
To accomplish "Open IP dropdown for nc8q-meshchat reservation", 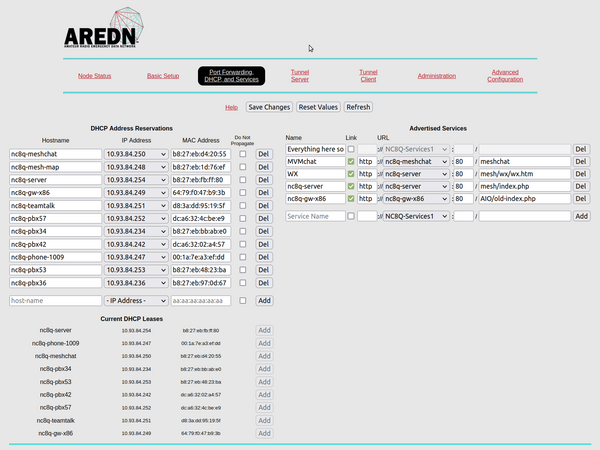I will click(x=136, y=154).
